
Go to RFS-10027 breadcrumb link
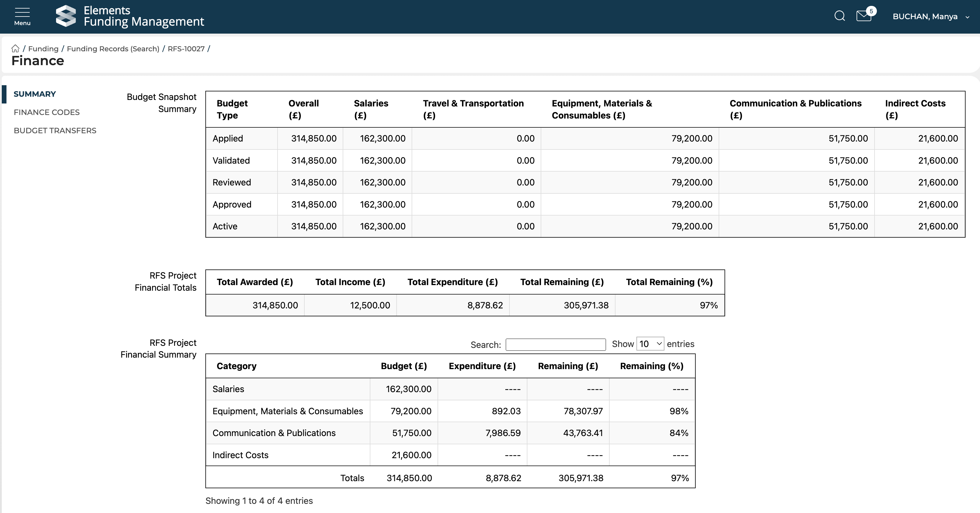[186, 49]
